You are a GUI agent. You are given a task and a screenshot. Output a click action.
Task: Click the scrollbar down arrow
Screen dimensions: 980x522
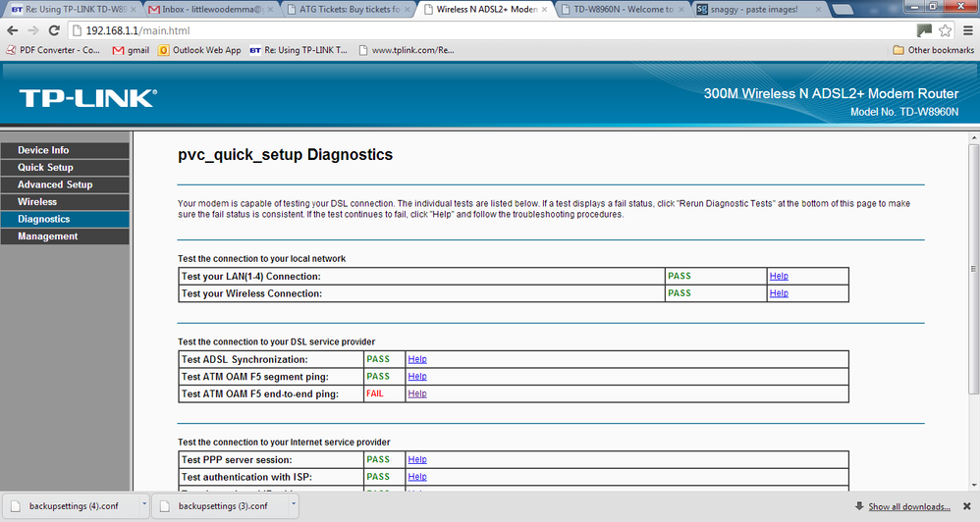[974, 485]
